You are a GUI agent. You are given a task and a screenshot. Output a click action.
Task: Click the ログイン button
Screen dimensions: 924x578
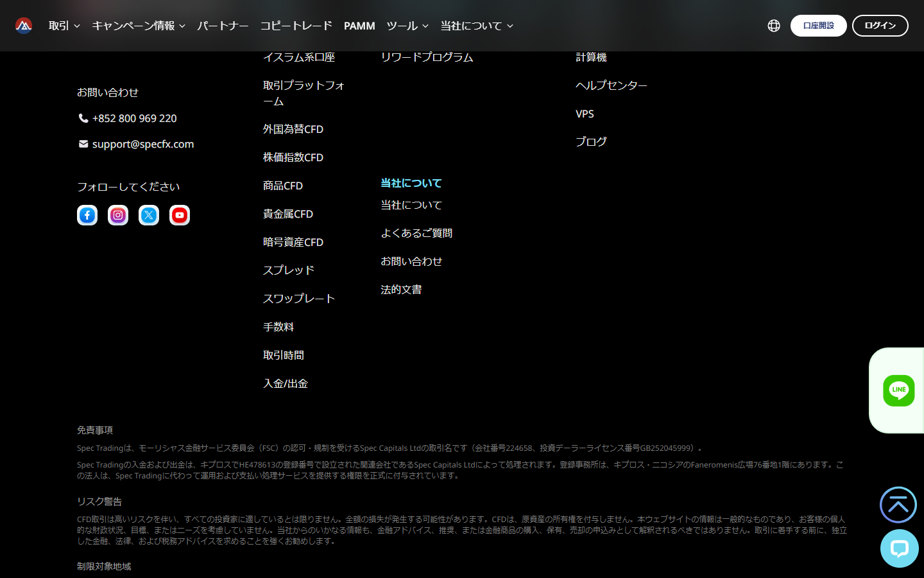[x=880, y=26]
